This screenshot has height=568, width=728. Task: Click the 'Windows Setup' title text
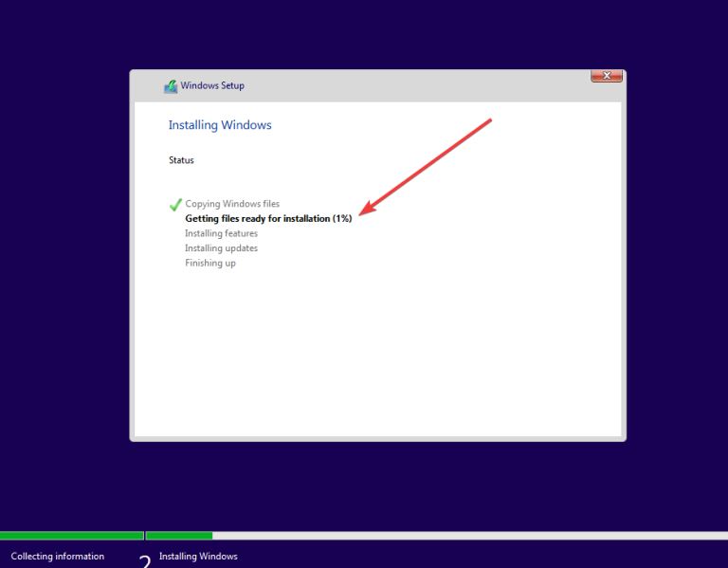[212, 85]
